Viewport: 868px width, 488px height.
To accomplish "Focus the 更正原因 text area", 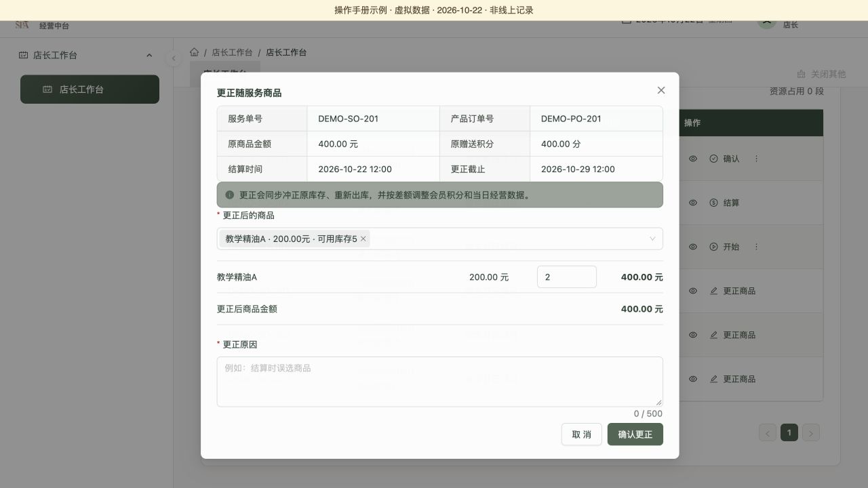I will click(x=440, y=382).
